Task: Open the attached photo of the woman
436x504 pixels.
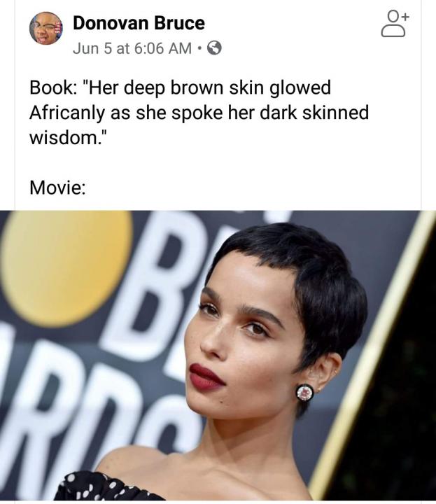Action: pyautogui.click(x=218, y=356)
